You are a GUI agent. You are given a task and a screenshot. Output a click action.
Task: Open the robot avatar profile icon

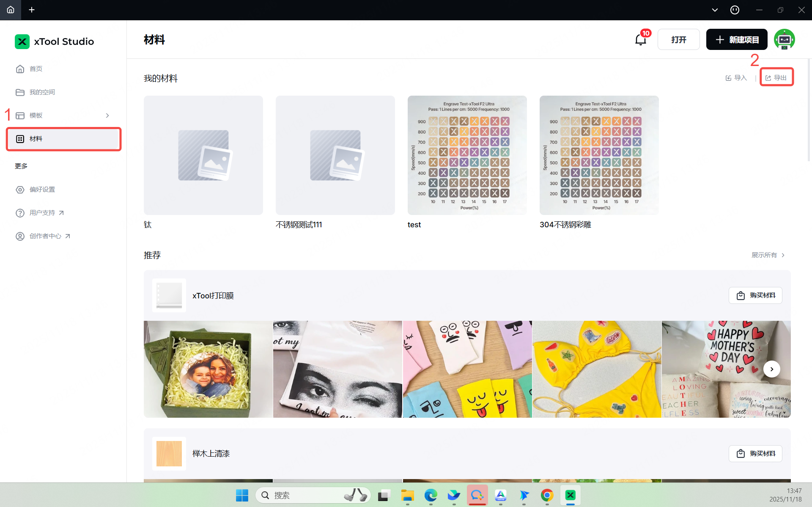[784, 39]
